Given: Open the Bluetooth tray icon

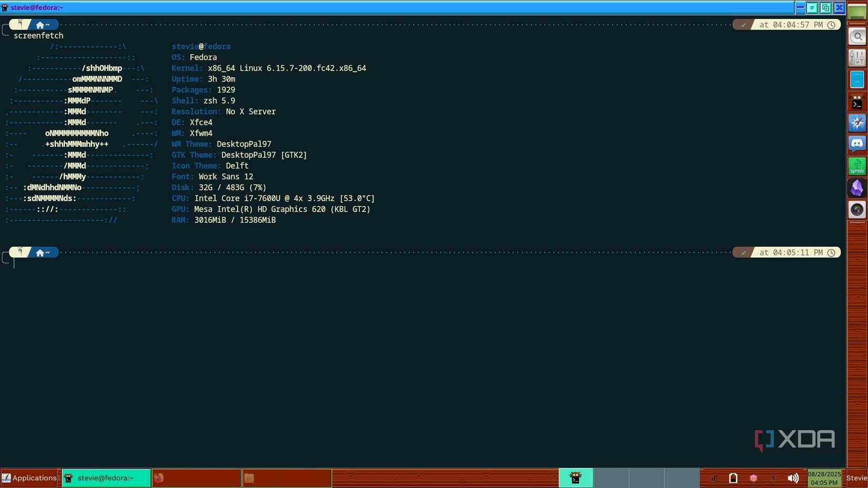Looking at the screenshot, I should tap(773, 478).
